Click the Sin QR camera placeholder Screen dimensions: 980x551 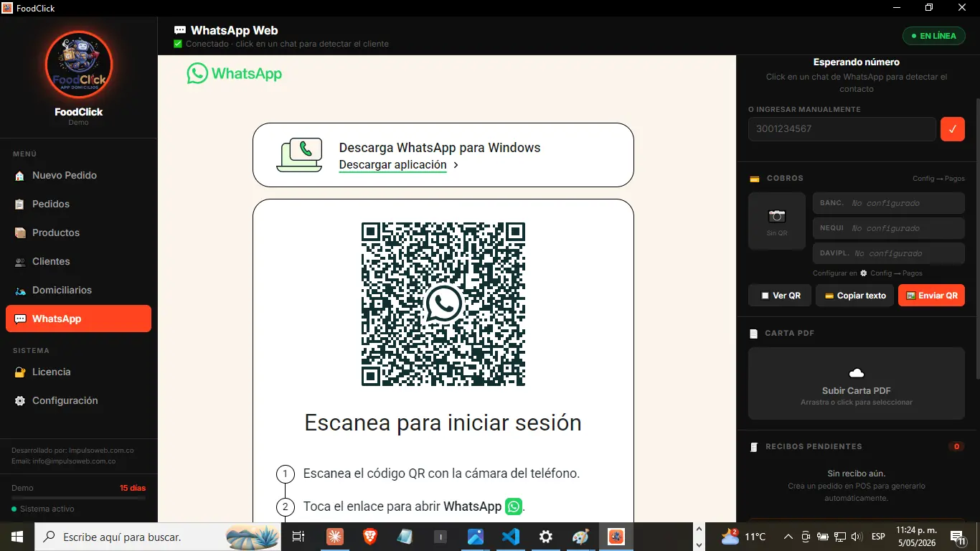pos(777,221)
